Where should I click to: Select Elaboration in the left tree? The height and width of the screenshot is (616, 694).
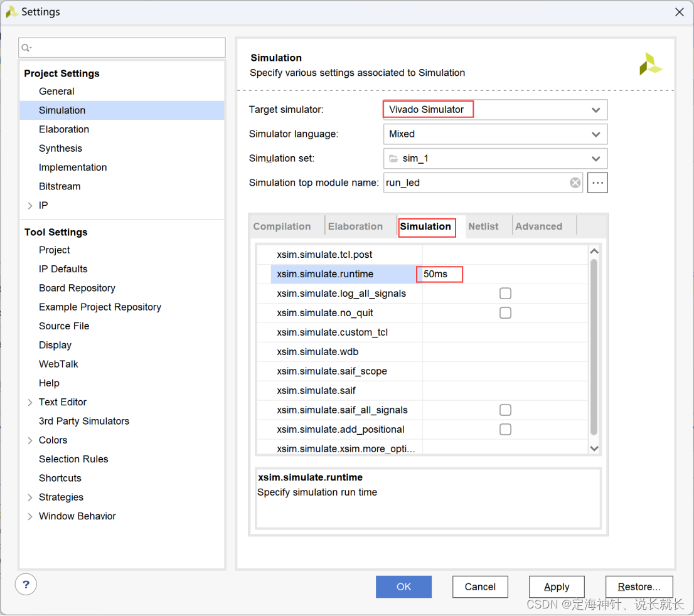point(64,130)
